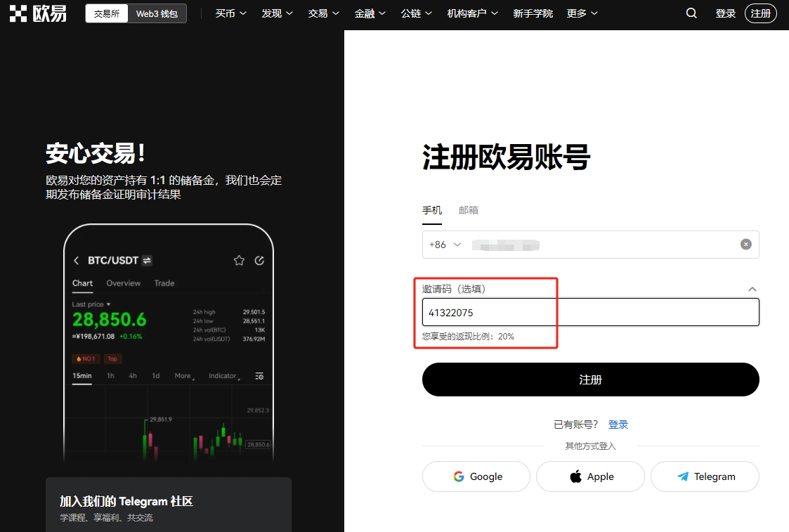Select Chart tab in phone mockup
This screenshot has width=789, height=532.
(82, 283)
